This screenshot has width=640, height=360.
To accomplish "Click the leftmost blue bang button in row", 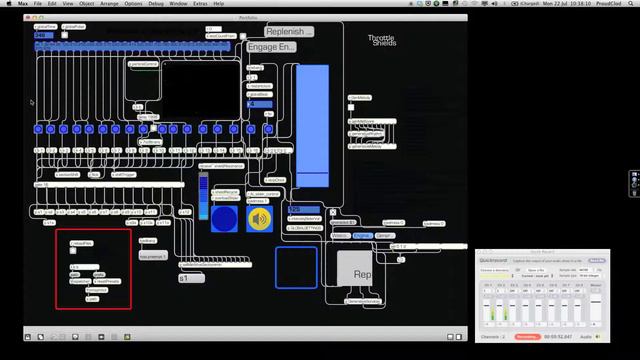I will [38, 129].
